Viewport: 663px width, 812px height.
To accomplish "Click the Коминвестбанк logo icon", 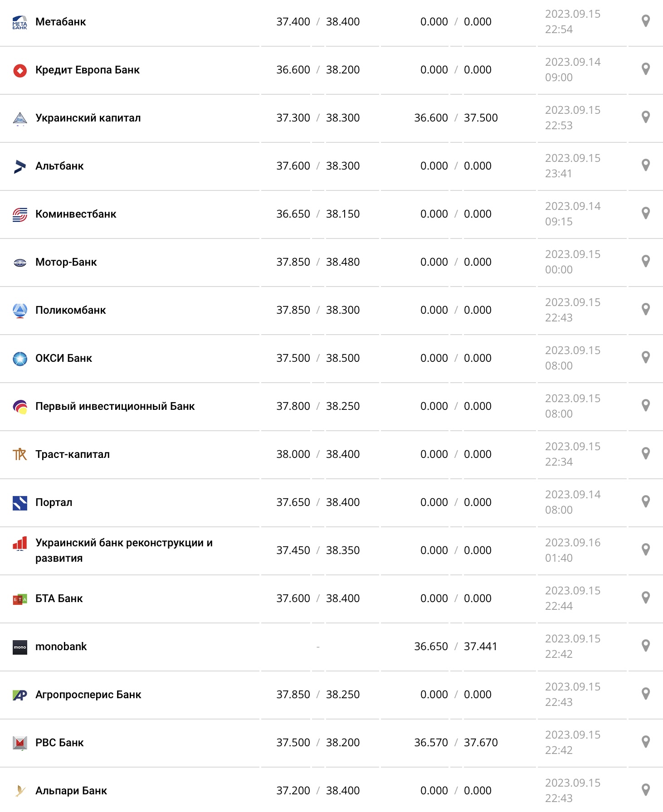I will pos(19,214).
